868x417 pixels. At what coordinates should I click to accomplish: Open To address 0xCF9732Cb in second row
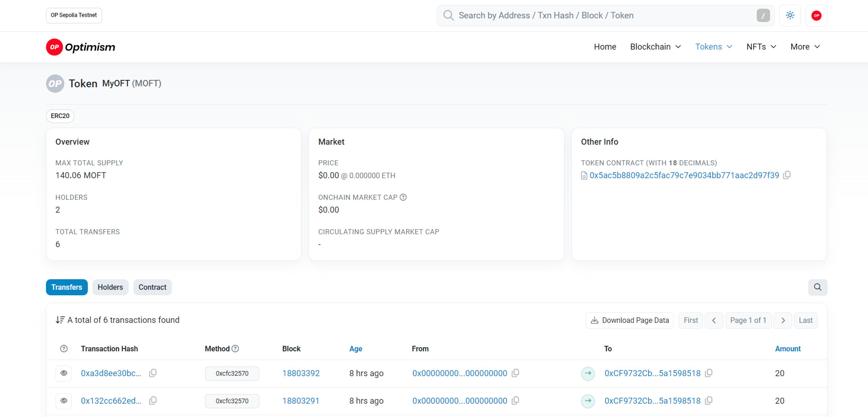pyautogui.click(x=652, y=401)
